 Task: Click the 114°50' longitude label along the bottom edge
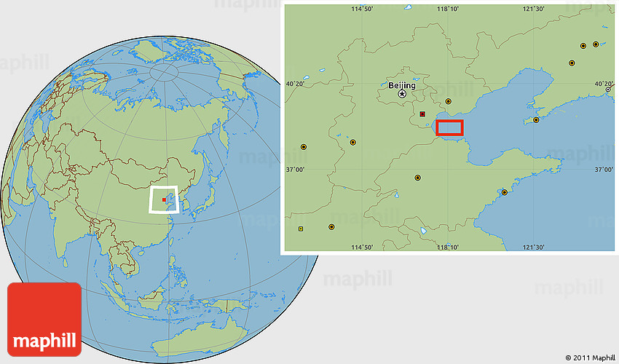coord(362,247)
